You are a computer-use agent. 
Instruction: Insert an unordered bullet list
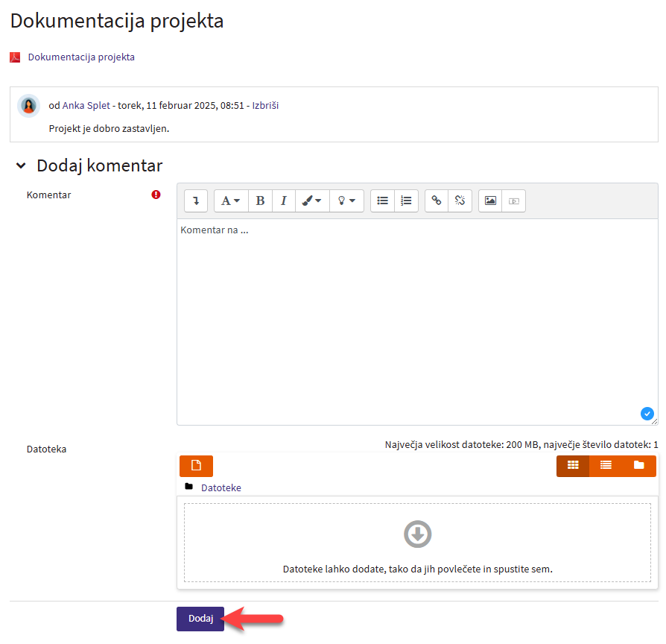(x=383, y=201)
